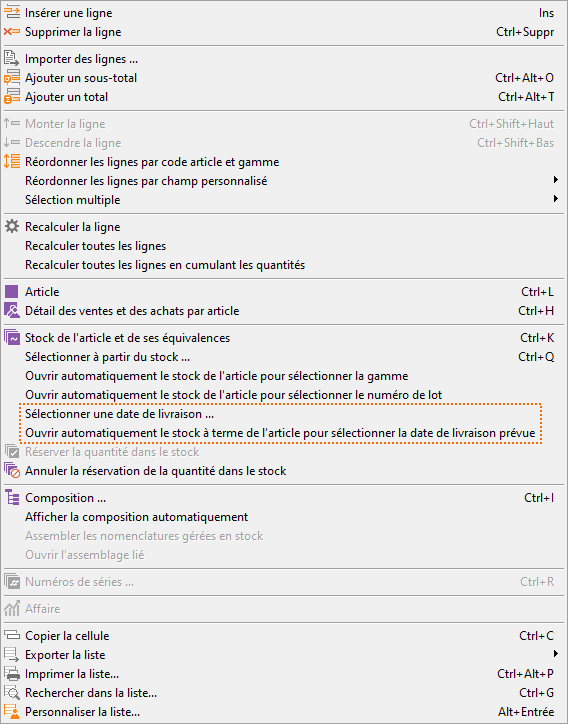Click the Supprimer la ligne icon
The image size is (568, 724).
point(12,32)
